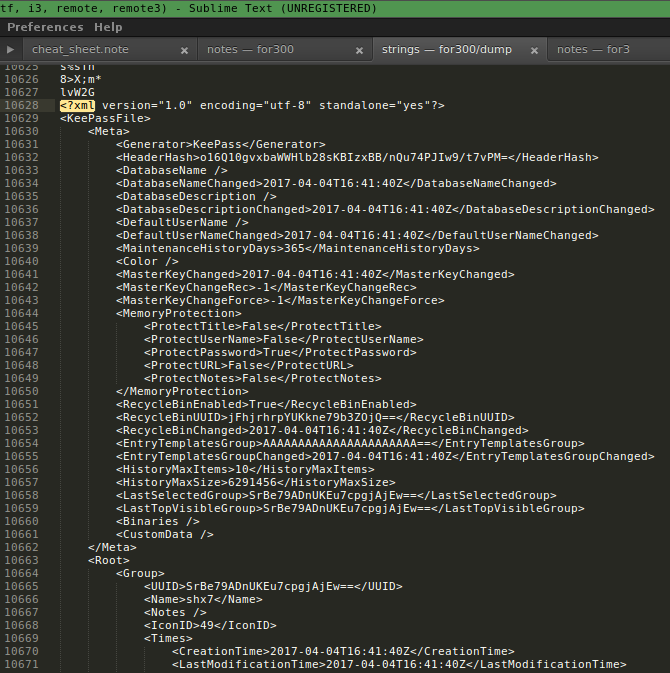Click the ProtectTitle False line
670x673 pixels.
(263, 326)
